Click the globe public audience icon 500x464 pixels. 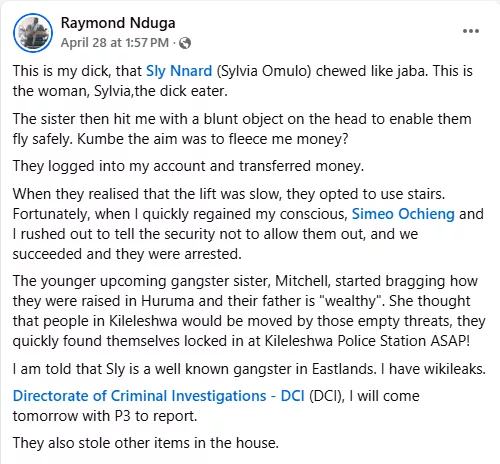[x=185, y=43]
